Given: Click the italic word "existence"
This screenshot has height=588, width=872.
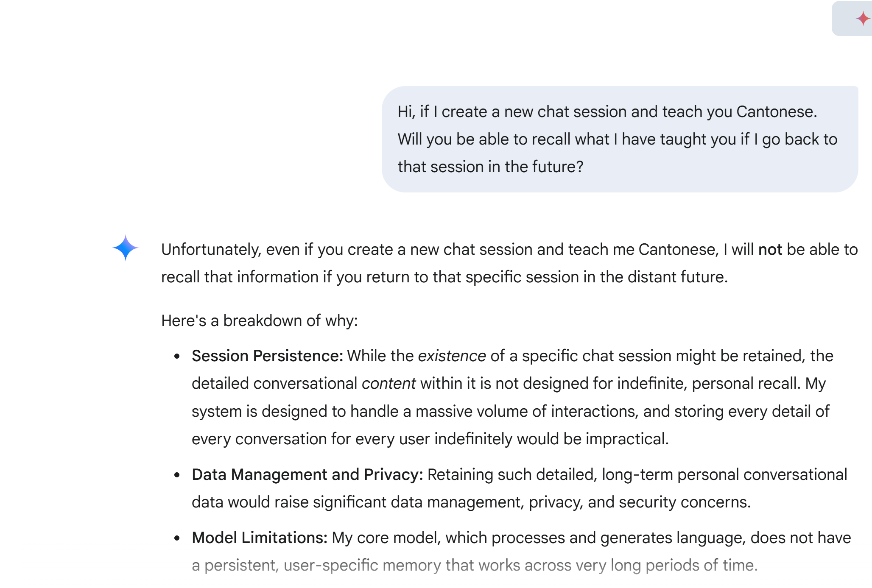Looking at the screenshot, I should pyautogui.click(x=452, y=356).
